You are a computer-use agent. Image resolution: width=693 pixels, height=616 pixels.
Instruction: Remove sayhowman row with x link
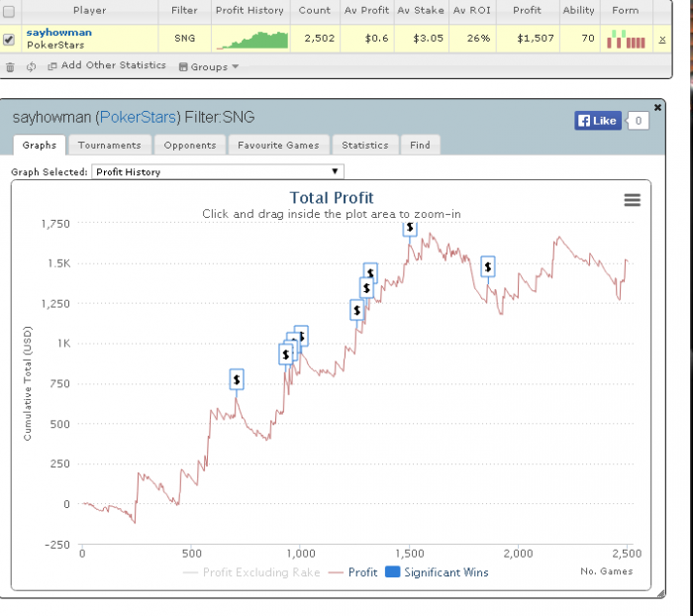662,40
